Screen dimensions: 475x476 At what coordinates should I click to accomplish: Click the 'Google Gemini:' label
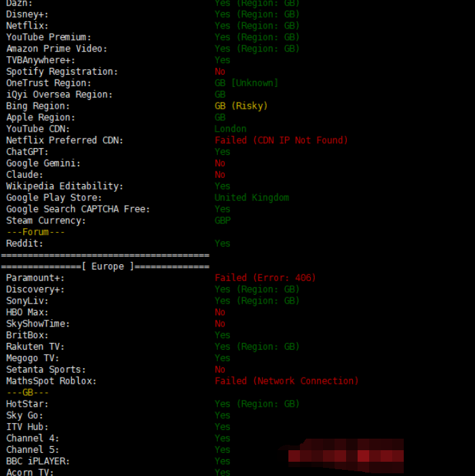[43, 163]
